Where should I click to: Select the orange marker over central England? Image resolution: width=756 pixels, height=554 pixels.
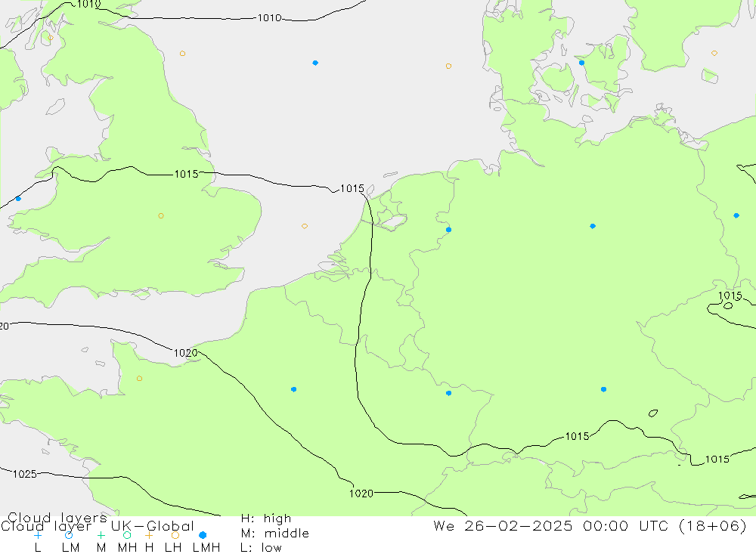tap(161, 216)
